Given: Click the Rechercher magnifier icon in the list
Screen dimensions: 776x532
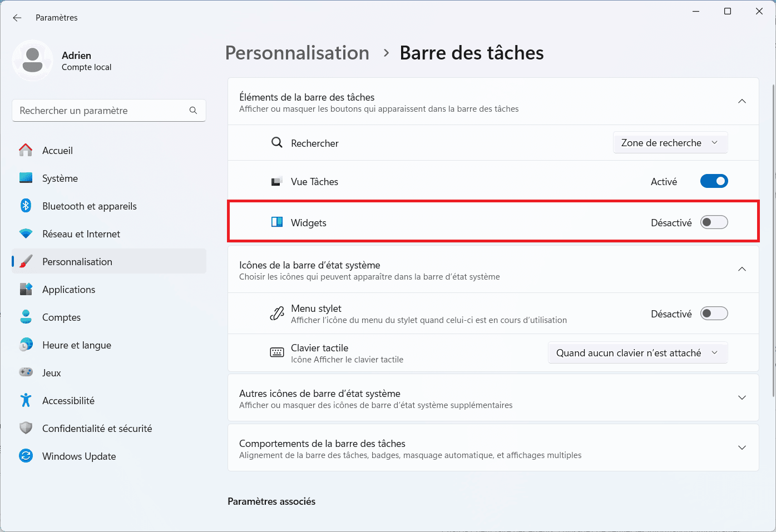Looking at the screenshot, I should pos(276,143).
